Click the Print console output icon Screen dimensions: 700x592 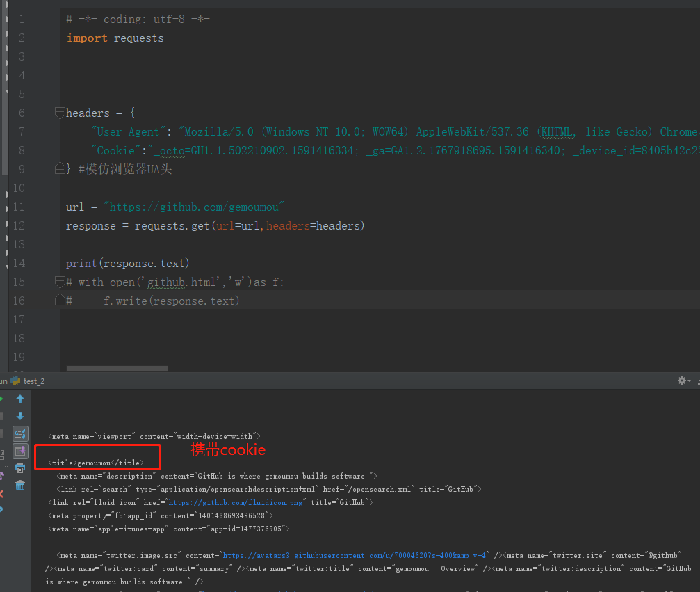click(20, 468)
